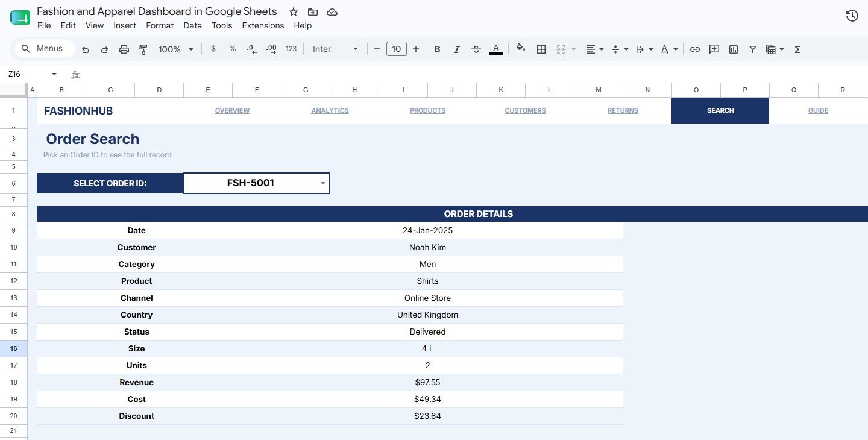
Task: Open version history clock icon
Action: click(852, 16)
